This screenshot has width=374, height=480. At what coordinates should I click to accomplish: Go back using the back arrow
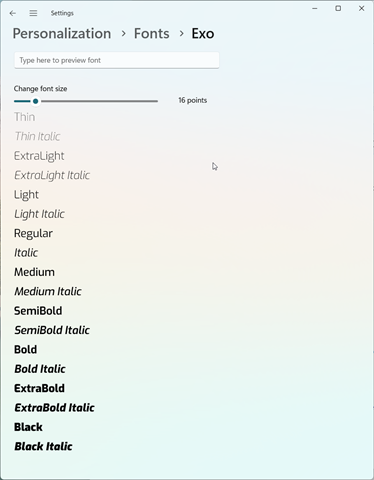pos(13,13)
